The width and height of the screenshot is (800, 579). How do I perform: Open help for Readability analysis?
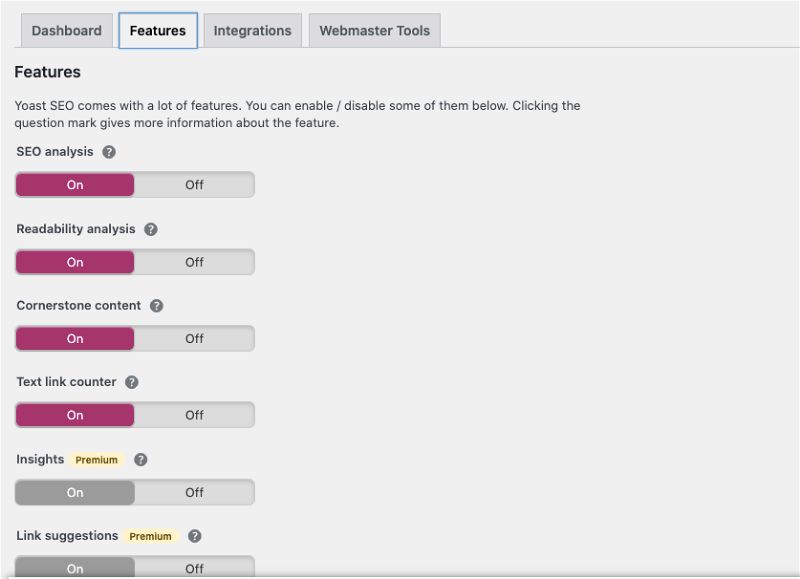coord(151,229)
